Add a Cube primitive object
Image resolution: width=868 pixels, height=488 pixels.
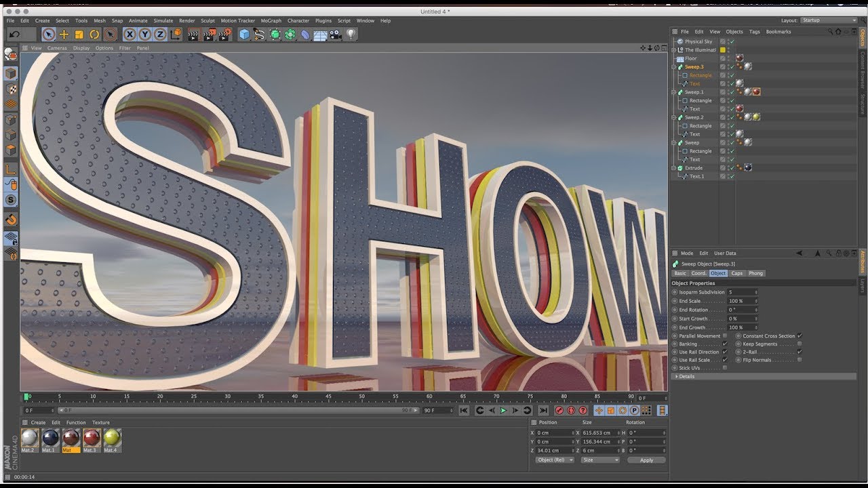244,35
